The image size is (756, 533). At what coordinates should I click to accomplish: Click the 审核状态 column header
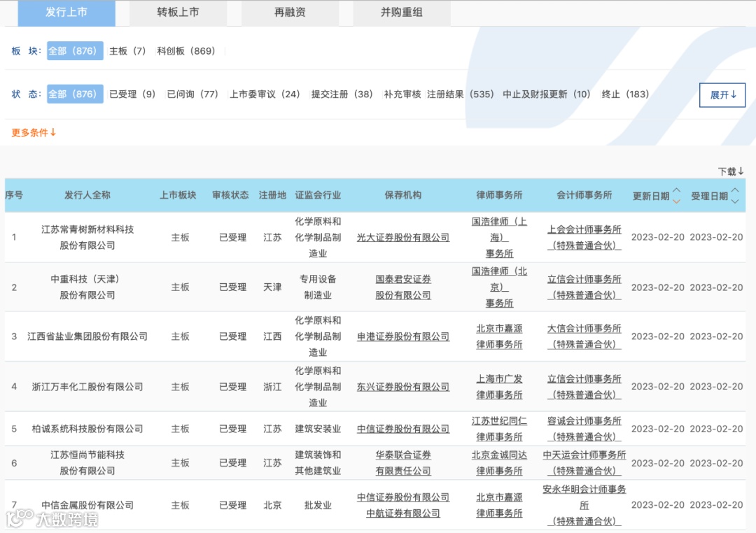pos(230,194)
